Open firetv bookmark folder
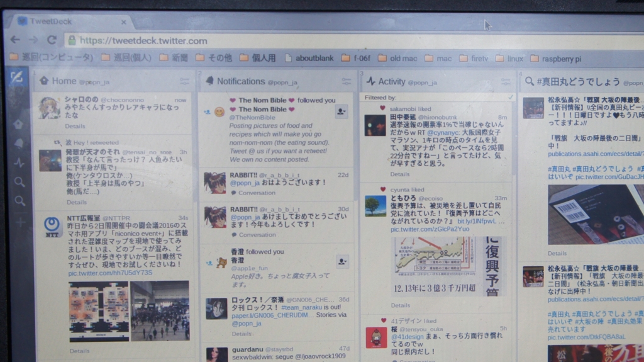 (474, 59)
